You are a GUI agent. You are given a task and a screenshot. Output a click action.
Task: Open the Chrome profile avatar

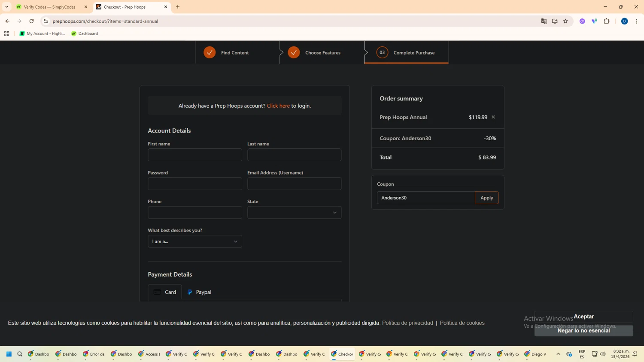625,21
